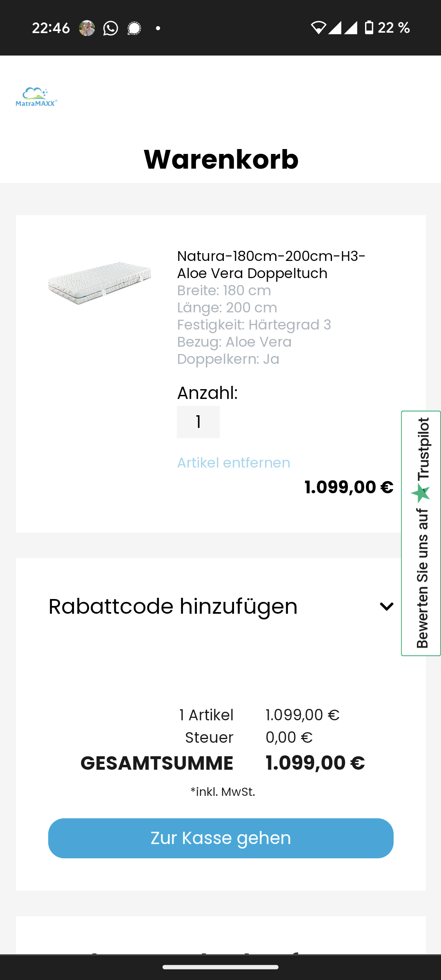Tap the Gesamtsumme total amount
Image resolution: width=441 pixels, height=980 pixels.
(x=315, y=763)
